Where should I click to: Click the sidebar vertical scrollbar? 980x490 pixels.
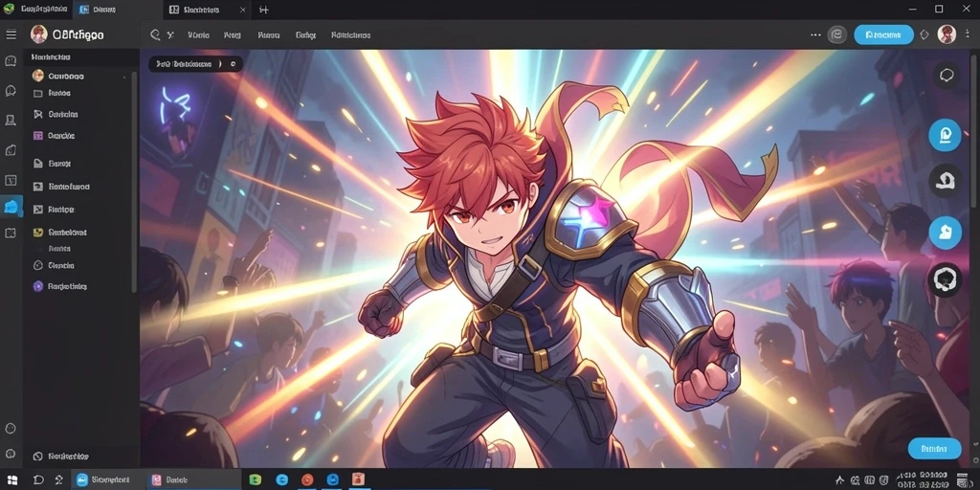pyautogui.click(x=134, y=181)
